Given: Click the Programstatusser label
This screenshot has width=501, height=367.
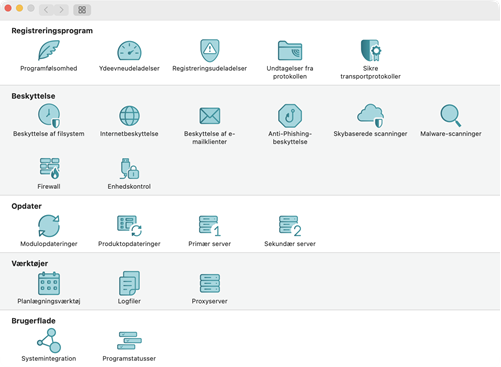Looking at the screenshot, I should [x=129, y=358].
